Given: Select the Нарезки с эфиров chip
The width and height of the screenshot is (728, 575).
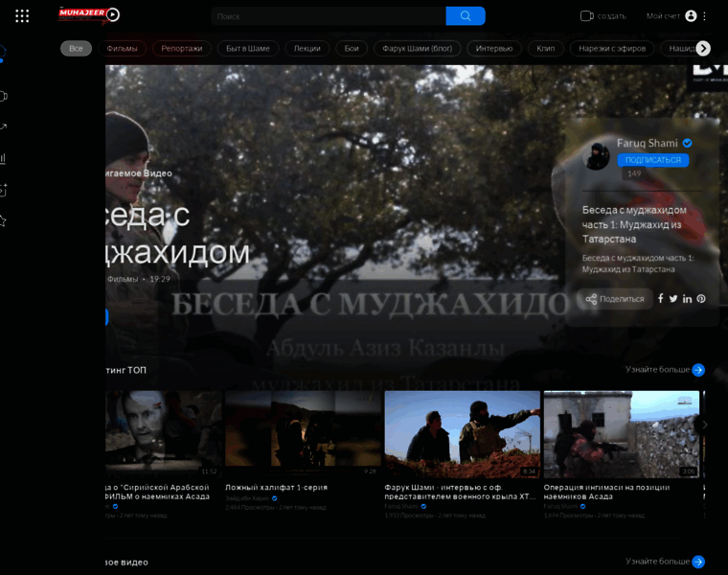Looking at the screenshot, I should coord(612,48).
